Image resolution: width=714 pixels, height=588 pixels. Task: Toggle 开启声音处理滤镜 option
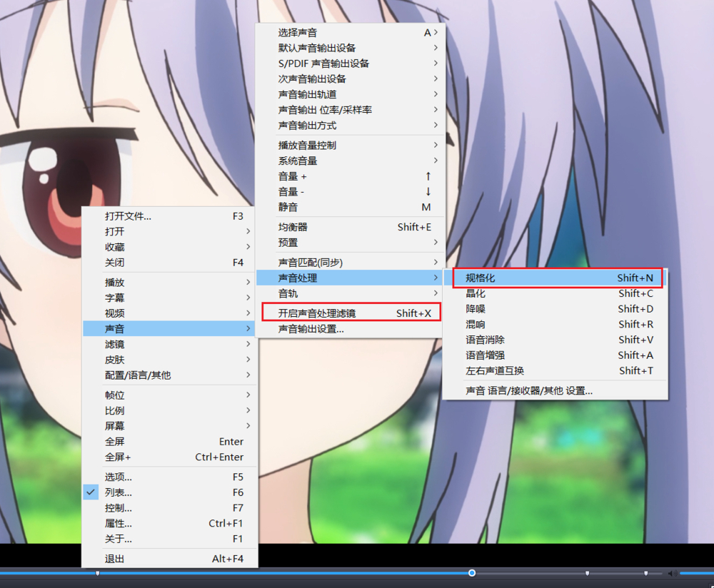pyautogui.click(x=350, y=313)
